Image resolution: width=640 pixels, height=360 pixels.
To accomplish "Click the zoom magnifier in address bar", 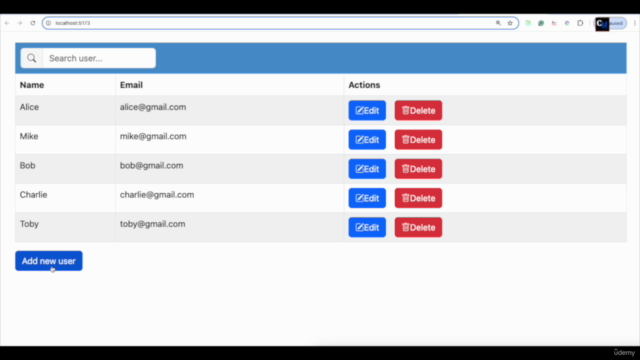I will tap(498, 23).
